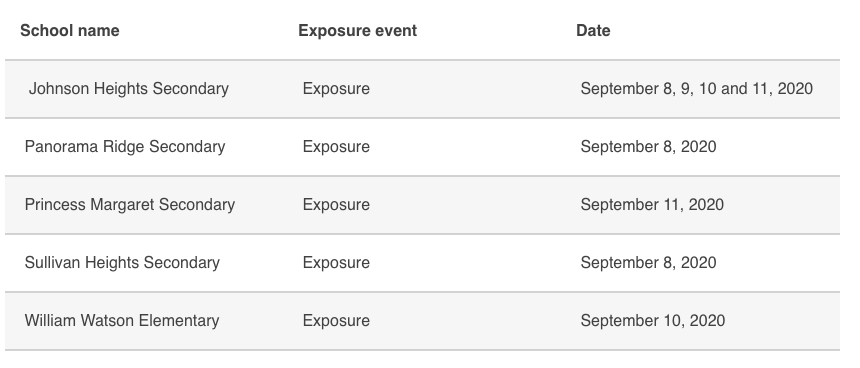
Task: Select William Watson Elementary school name
Action: point(122,321)
